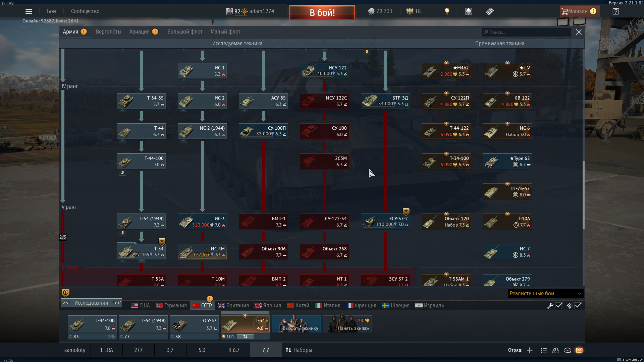Select Израиль nation tab

pos(429,305)
